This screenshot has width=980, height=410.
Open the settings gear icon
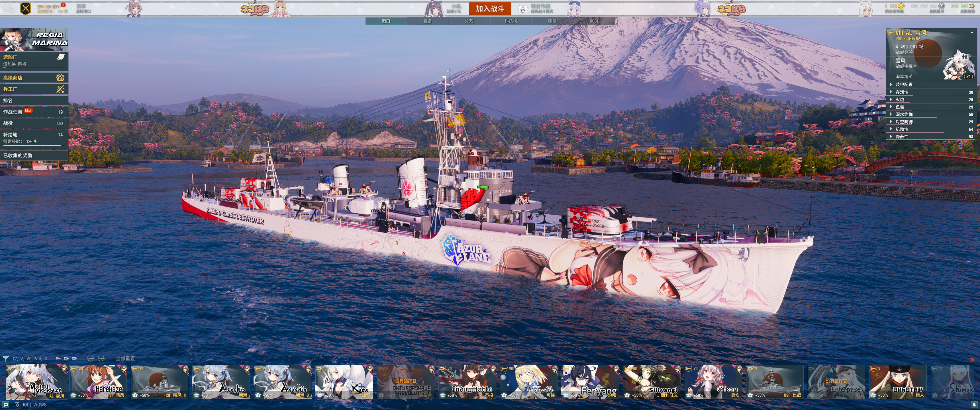pos(8,8)
